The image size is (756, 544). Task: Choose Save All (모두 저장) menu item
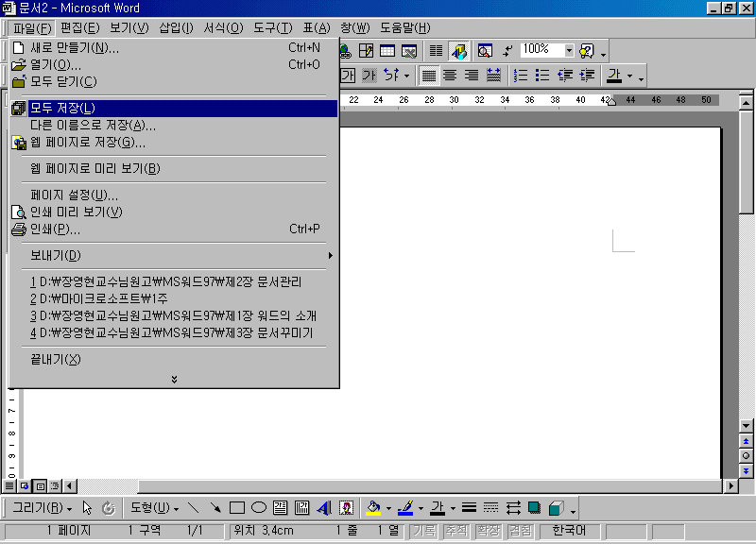tap(174, 109)
